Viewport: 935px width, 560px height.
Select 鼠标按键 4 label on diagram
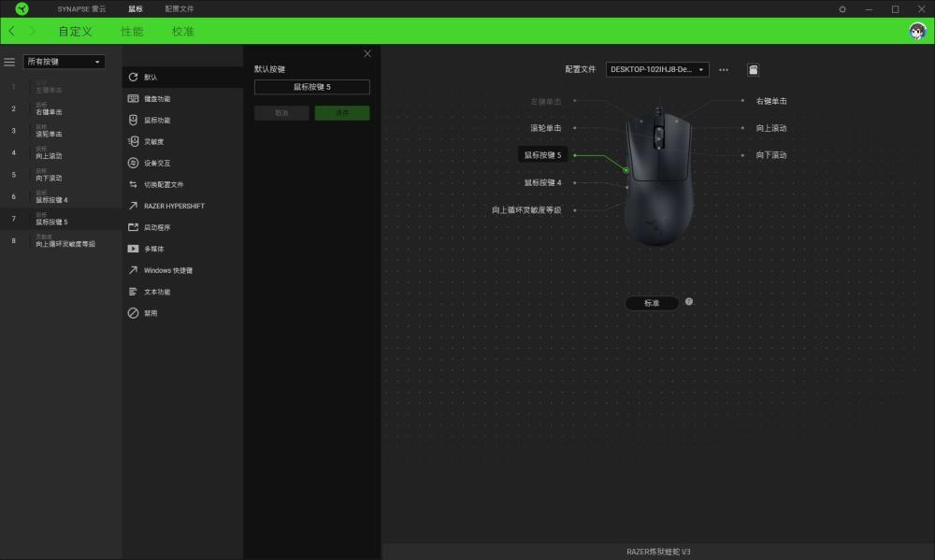point(542,182)
